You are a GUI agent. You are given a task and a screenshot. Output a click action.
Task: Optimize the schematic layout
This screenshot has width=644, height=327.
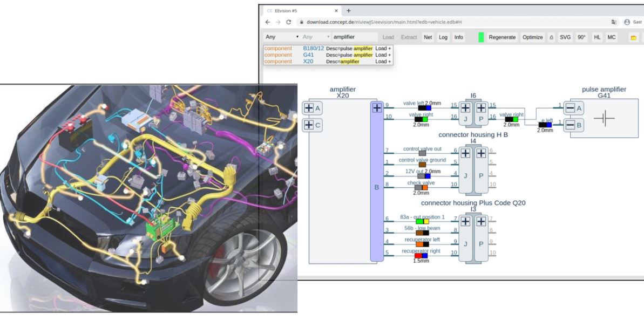[x=533, y=37]
